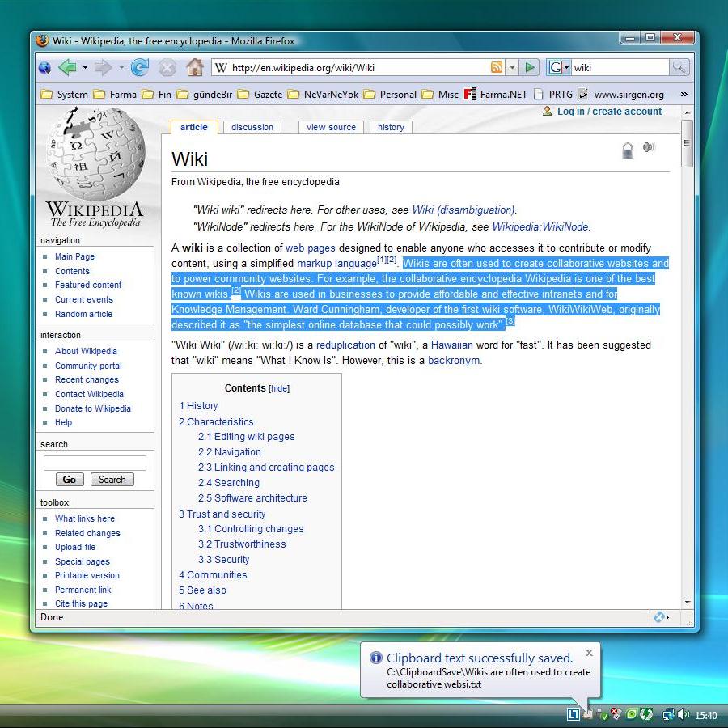Switch to the discussion tab
728x728 pixels.
click(x=252, y=127)
